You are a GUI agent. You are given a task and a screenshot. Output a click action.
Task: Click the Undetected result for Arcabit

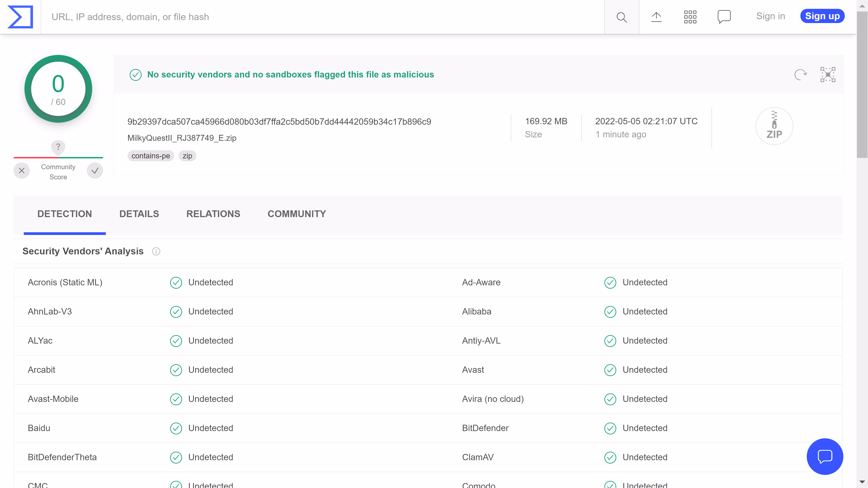pos(211,370)
